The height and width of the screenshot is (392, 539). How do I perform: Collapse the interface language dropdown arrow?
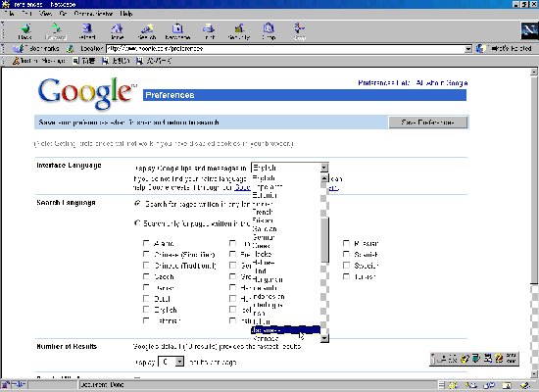pos(323,168)
